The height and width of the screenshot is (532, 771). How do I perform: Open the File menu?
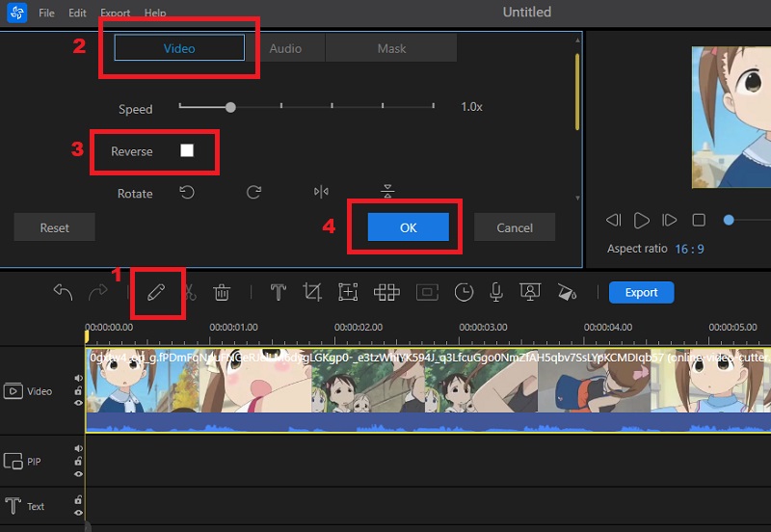(46, 13)
